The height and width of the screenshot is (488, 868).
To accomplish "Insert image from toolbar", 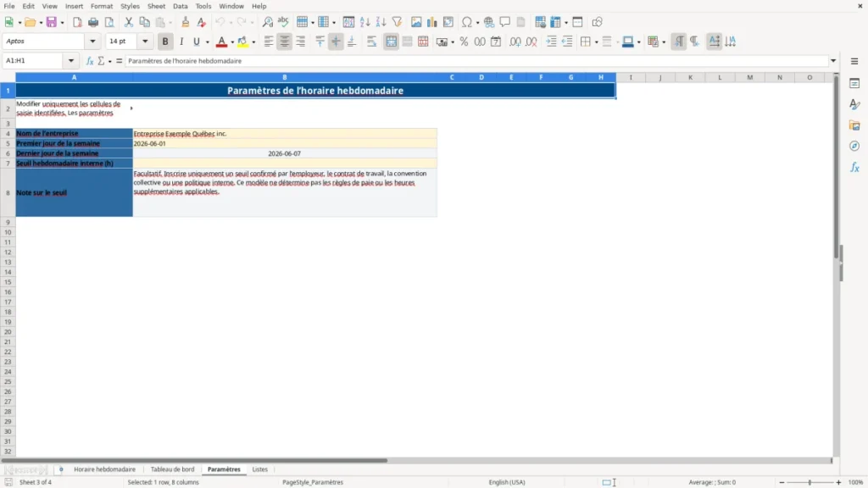I will [x=415, y=22].
